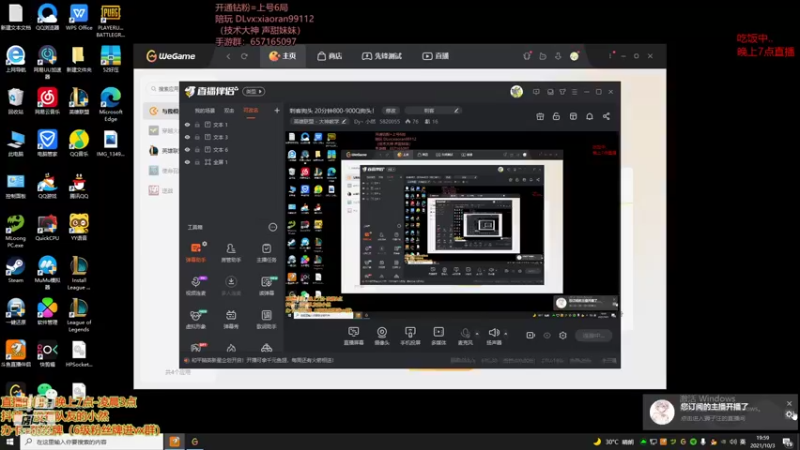Screen dimensions: 800x450
Task: Toggle lock on 文本 3 layer
Action: click(197, 137)
